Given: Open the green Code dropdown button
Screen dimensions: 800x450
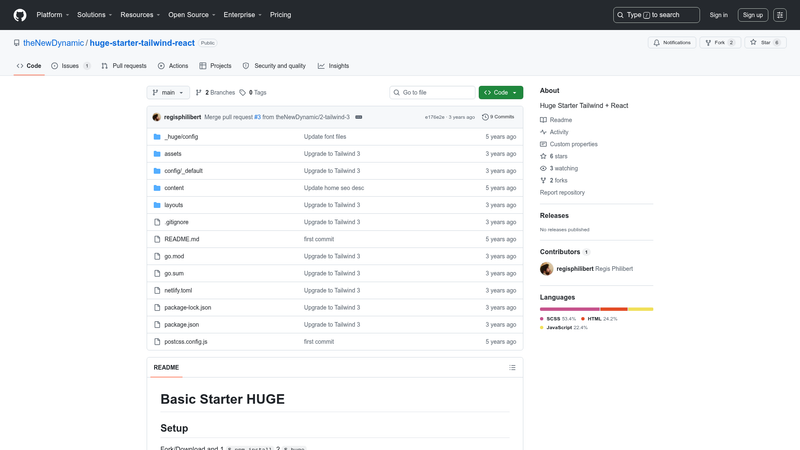Looking at the screenshot, I should coord(501,92).
